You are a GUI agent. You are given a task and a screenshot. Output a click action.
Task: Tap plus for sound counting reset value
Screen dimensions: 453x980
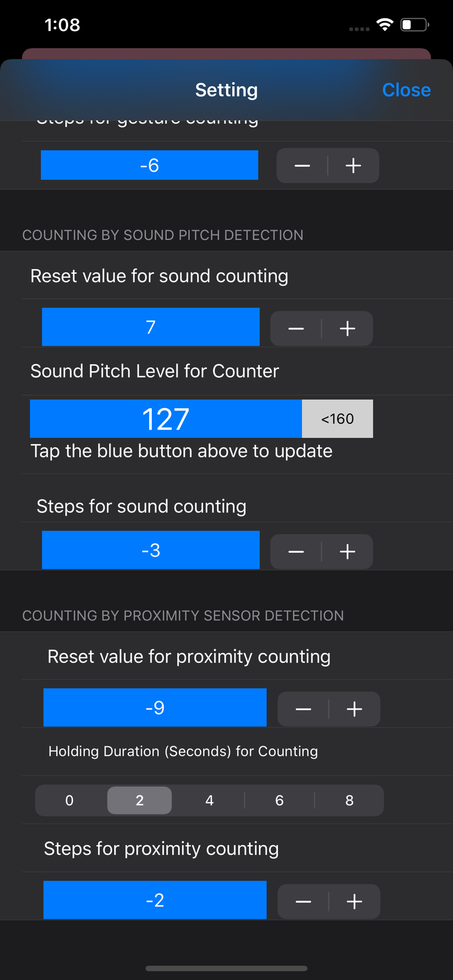tap(348, 328)
